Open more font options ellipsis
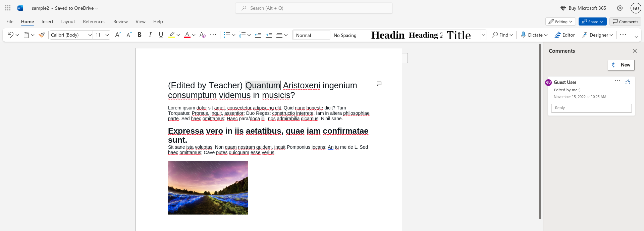 (213, 35)
